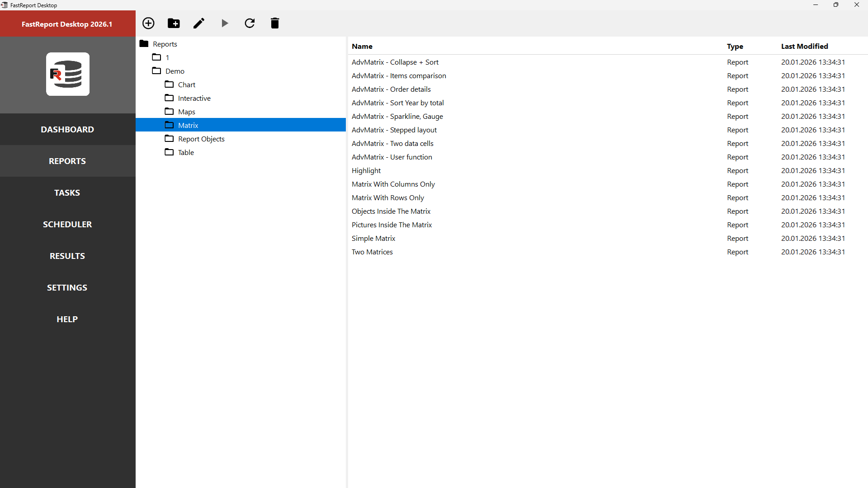Open the Chart folder in the tree
The width and height of the screenshot is (868, 488).
186,84
